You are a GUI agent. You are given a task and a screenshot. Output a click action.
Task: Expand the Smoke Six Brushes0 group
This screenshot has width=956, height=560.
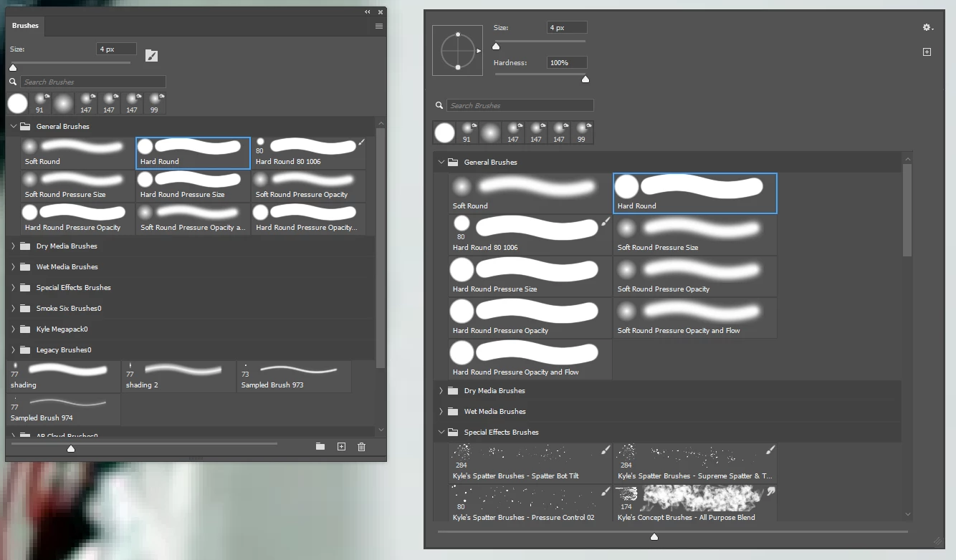pos(13,308)
